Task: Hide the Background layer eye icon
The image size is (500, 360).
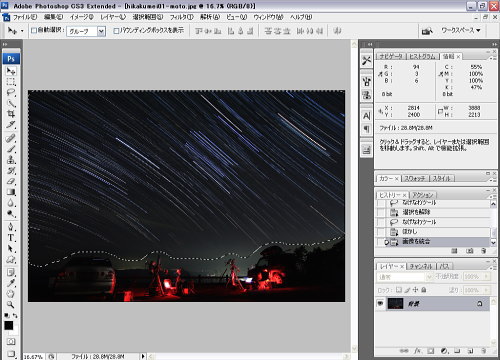Action: 380,304
